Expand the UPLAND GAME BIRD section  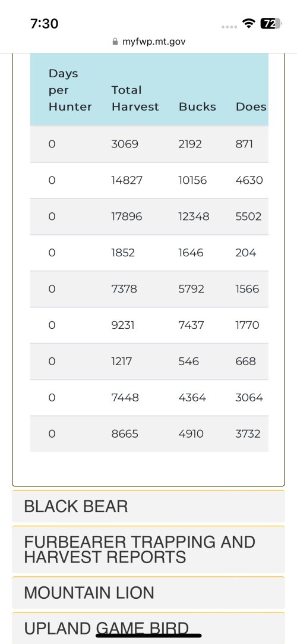[148, 628]
